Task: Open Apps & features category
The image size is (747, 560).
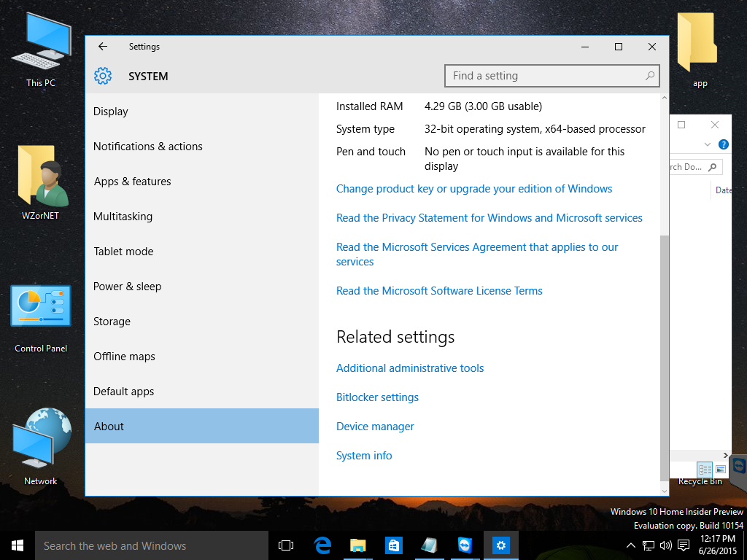Action: click(201, 182)
